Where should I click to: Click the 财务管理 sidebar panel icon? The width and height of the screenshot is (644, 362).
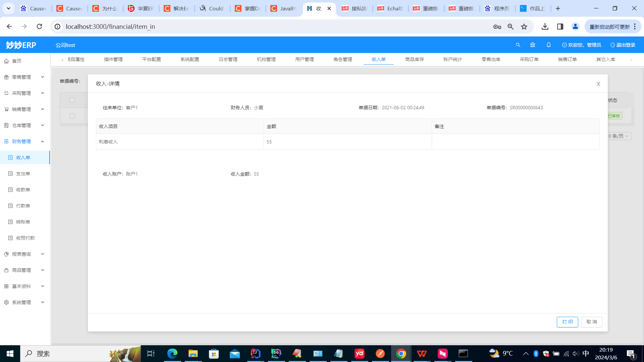[6, 141]
